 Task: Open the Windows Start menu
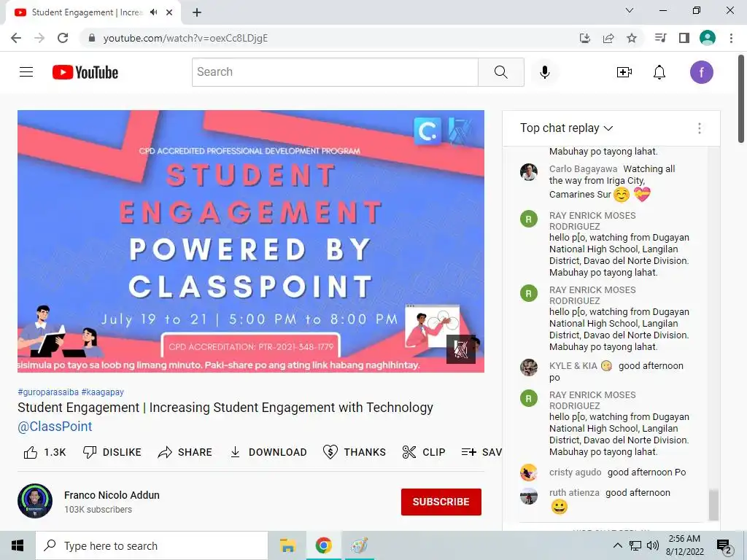coord(18,545)
